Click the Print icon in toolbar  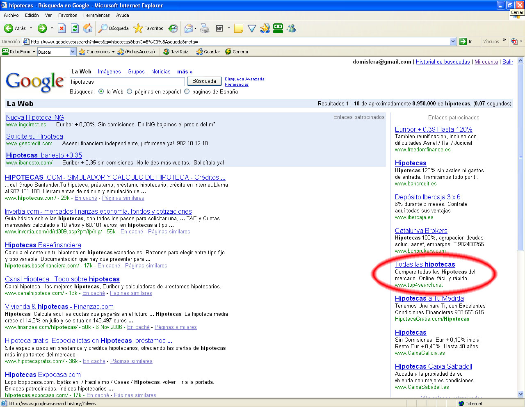click(x=205, y=28)
